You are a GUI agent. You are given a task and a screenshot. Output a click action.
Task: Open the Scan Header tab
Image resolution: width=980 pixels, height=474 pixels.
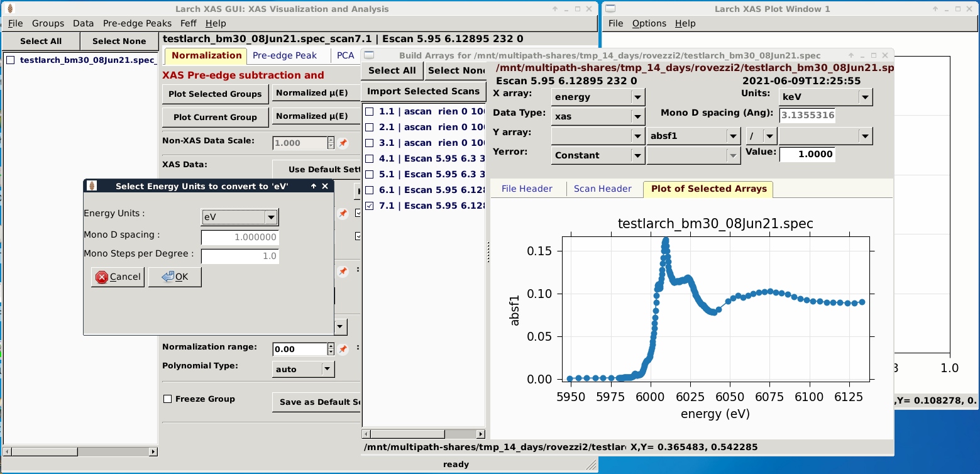pos(603,189)
